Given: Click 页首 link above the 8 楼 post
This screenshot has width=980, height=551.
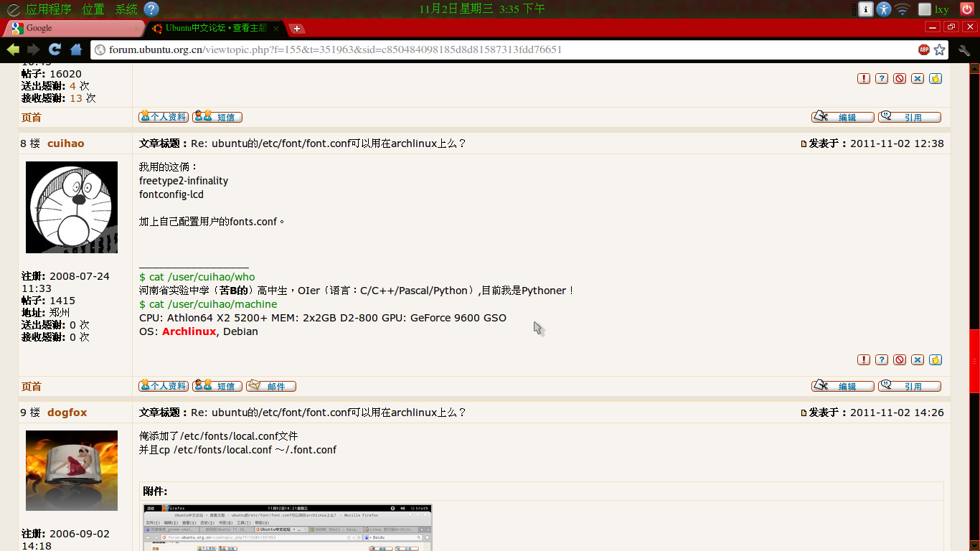Looking at the screenshot, I should click(x=32, y=118).
